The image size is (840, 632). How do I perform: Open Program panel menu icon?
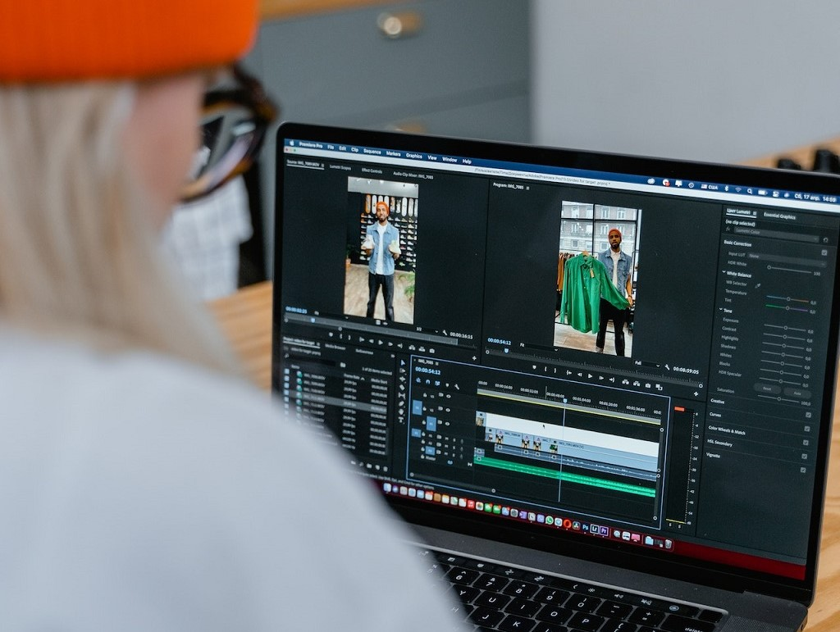point(527,187)
